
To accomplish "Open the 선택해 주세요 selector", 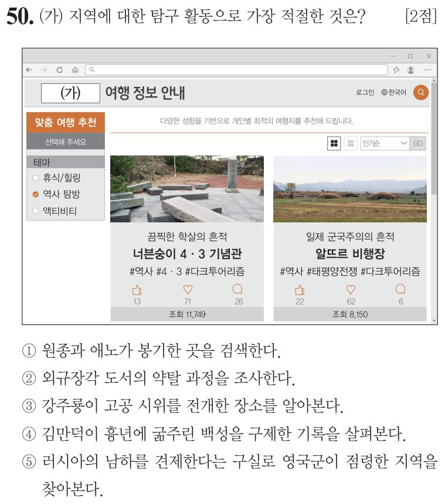I will (x=66, y=142).
